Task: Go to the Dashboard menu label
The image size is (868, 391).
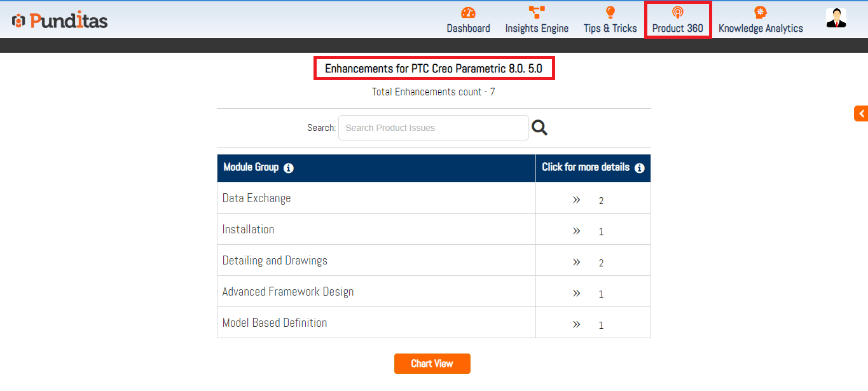Action: (x=468, y=29)
